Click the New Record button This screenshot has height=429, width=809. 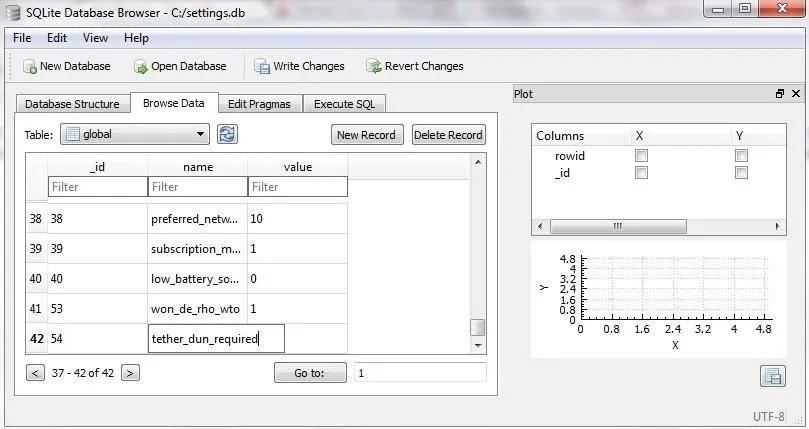pyautogui.click(x=366, y=135)
